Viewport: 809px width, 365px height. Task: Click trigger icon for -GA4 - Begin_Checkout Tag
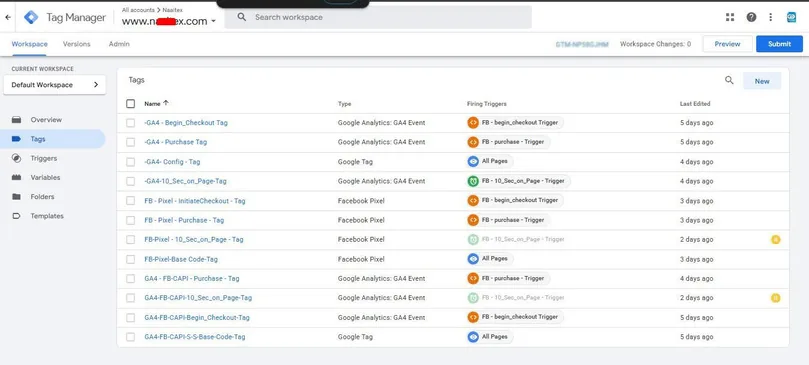tap(473, 123)
